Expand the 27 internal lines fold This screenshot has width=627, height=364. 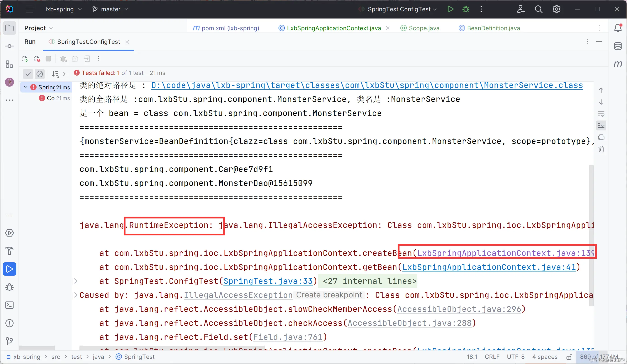click(x=369, y=281)
